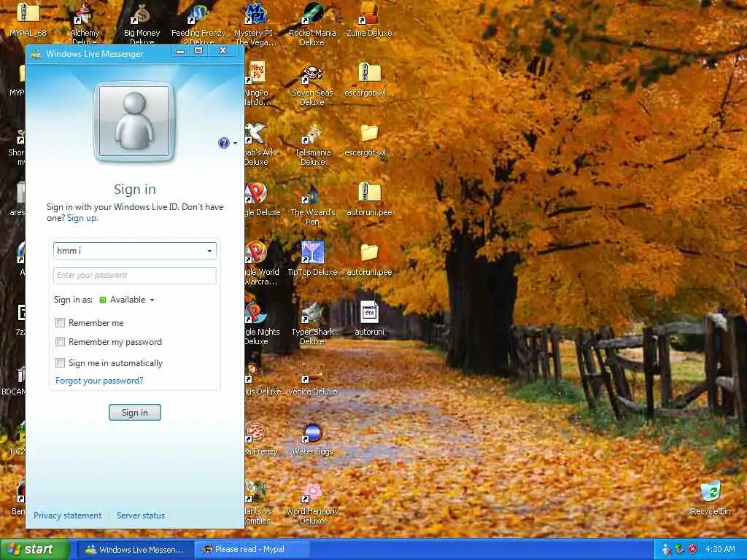
Task: Enable Remember my password checkbox
Action: (x=60, y=342)
